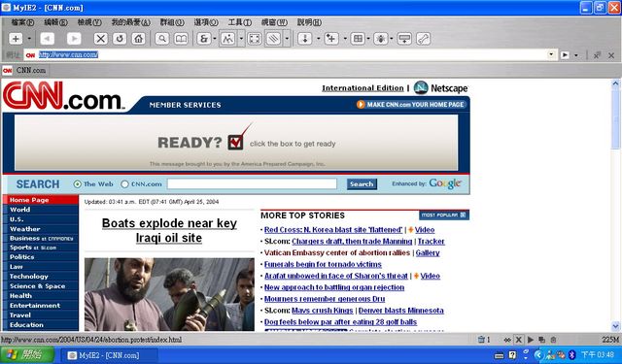
Task: Click the sparkle-plus toolbar icon
Action: [x=331, y=39]
